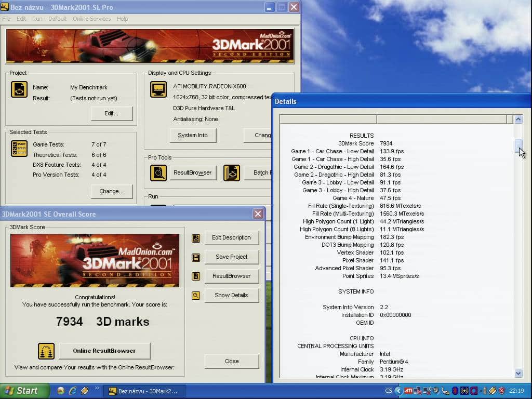Click the ResultBrowser magnifier icon in Pro Tools
The height and width of the screenshot is (399, 532).
pos(158,173)
